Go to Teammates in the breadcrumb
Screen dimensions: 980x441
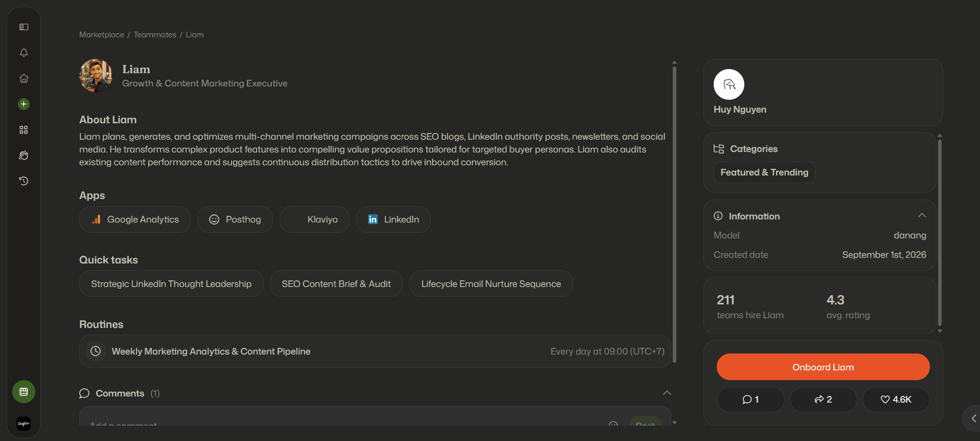[155, 35]
